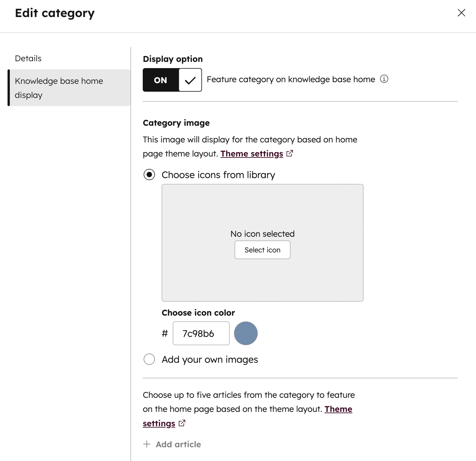Click the No icon selected text
476x461 pixels.
[262, 233]
